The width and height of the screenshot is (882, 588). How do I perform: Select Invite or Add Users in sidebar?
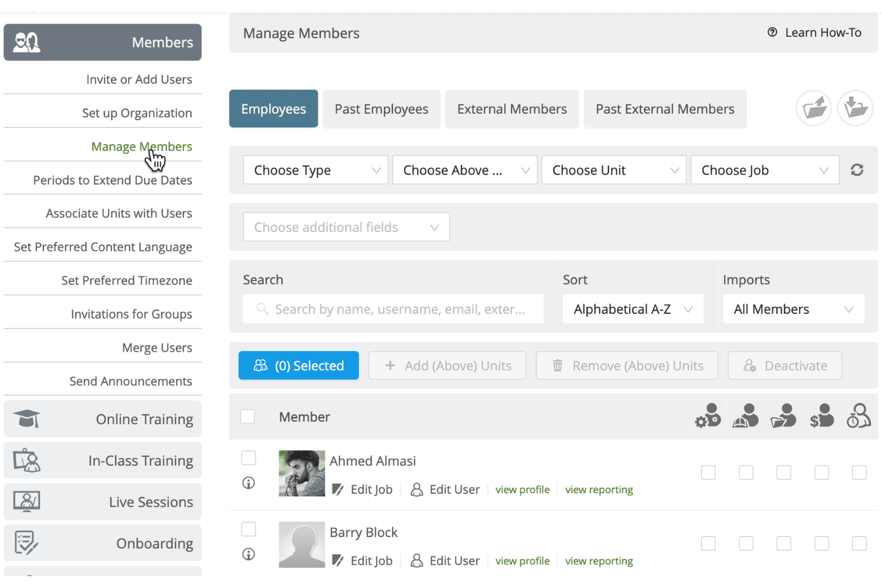tap(139, 79)
